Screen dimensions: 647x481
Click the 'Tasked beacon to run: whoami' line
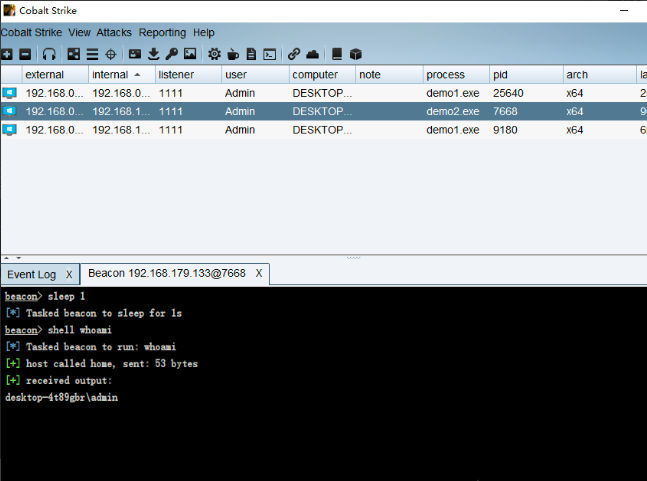coord(91,347)
